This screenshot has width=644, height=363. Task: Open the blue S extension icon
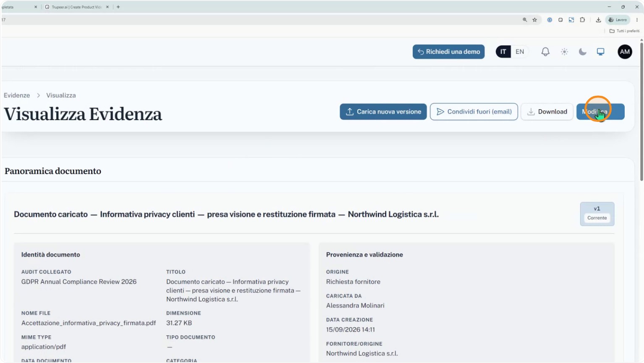pyautogui.click(x=571, y=20)
